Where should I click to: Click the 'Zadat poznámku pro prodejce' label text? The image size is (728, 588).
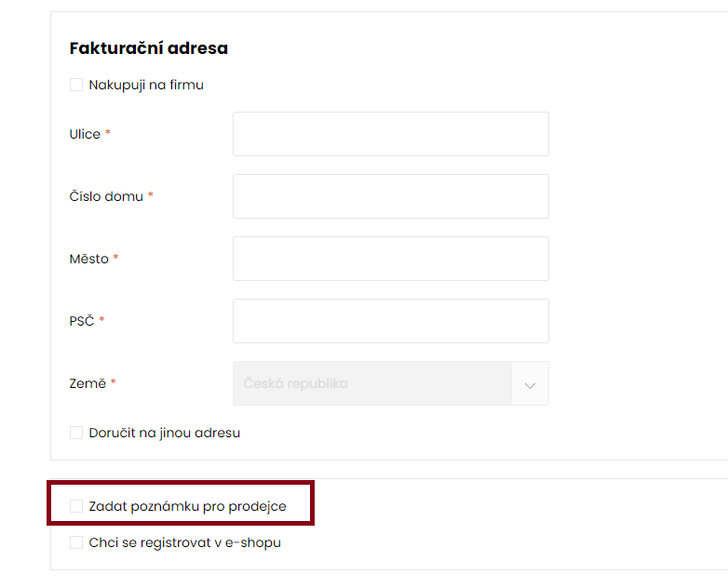[187, 506]
